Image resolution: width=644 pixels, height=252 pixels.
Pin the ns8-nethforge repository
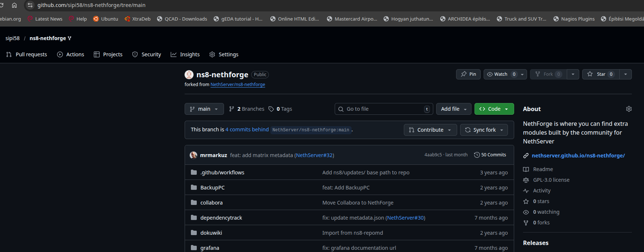(468, 74)
